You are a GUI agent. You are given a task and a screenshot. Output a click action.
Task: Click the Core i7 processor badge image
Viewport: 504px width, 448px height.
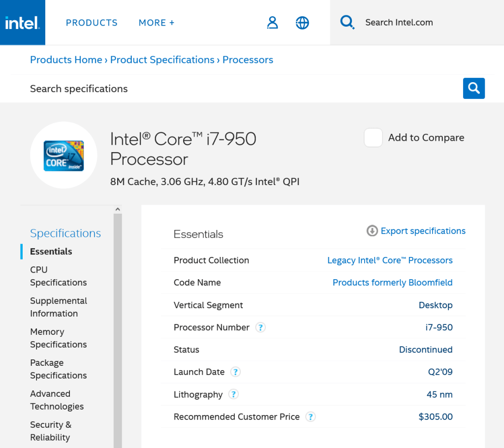pos(63,155)
